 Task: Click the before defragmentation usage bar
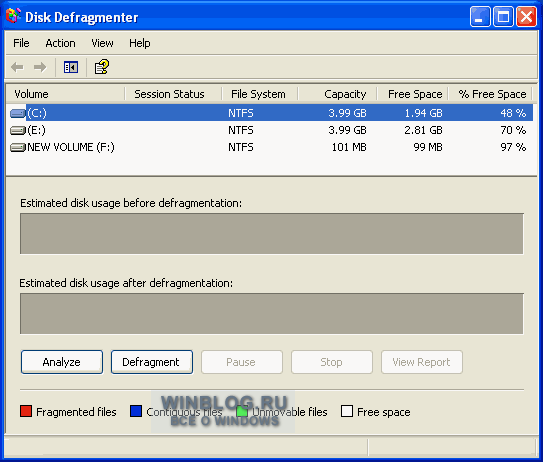(x=272, y=233)
